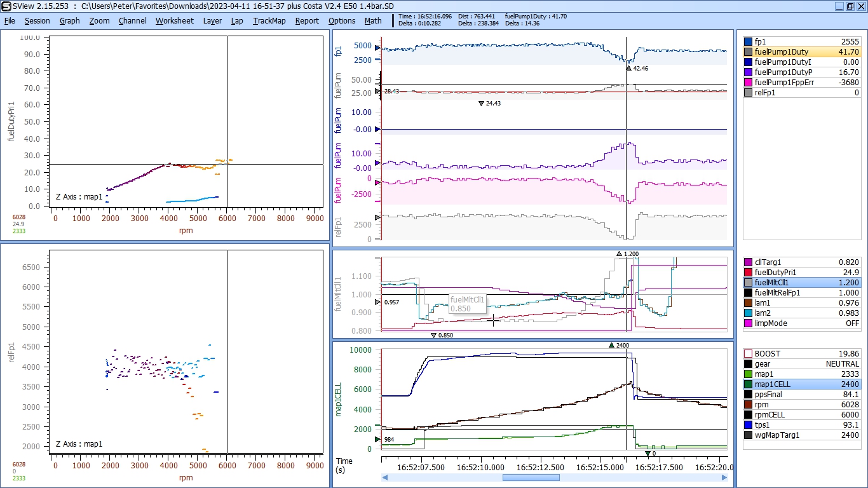This screenshot has height=488, width=868.
Task: Click the 24.43 minimum marker triangle
Action: tap(481, 103)
